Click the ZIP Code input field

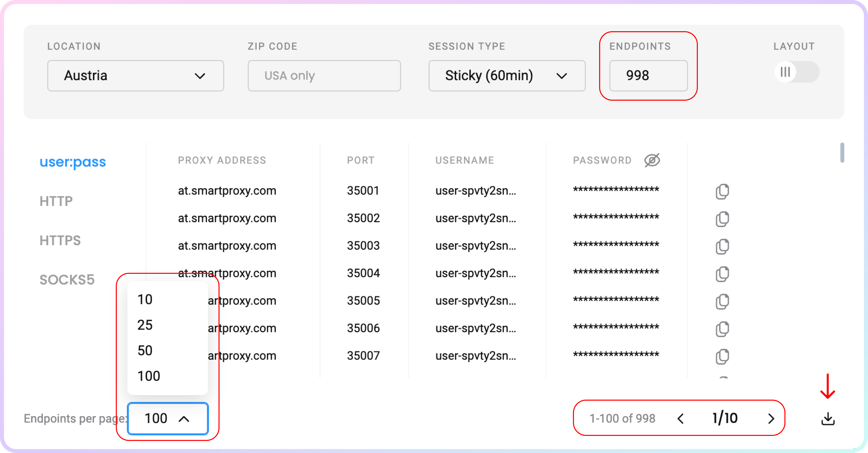(324, 75)
